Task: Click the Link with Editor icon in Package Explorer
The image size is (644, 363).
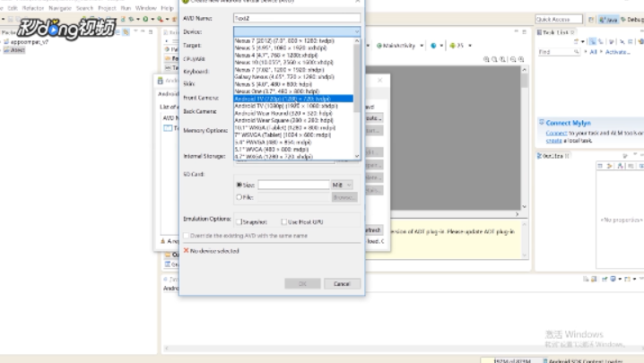Action: 126,31
